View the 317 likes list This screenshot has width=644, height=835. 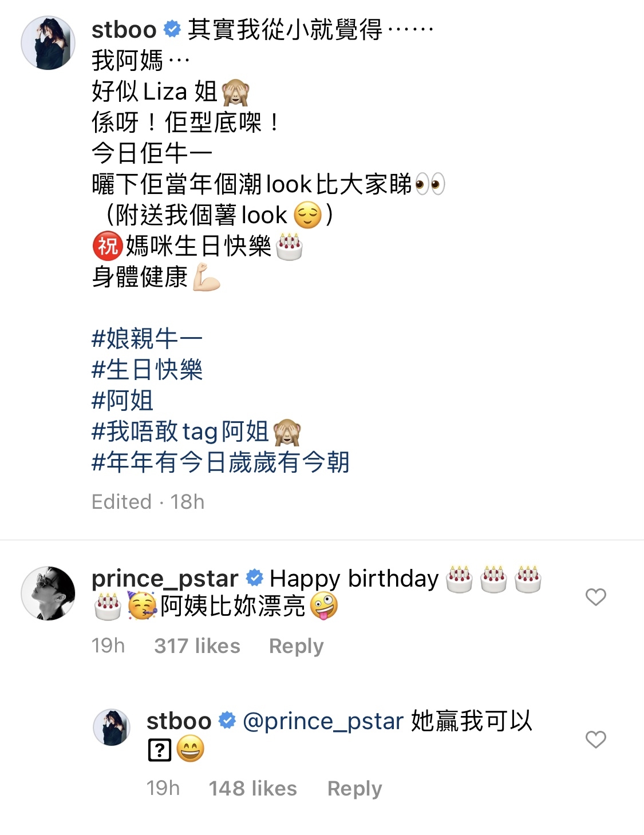tap(197, 646)
